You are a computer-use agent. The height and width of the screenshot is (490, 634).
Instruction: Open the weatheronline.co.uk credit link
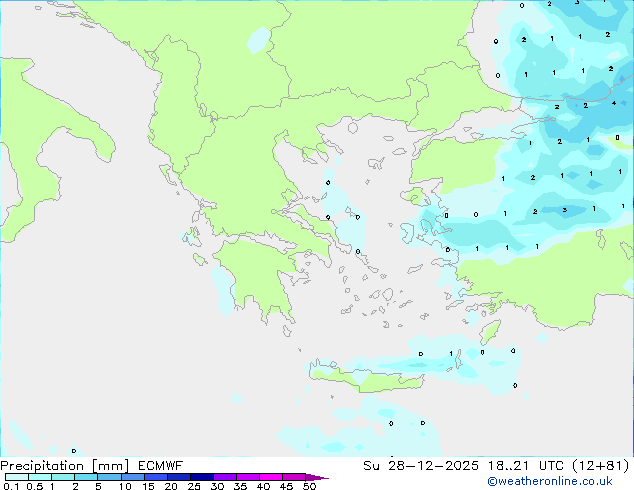[x=550, y=481]
